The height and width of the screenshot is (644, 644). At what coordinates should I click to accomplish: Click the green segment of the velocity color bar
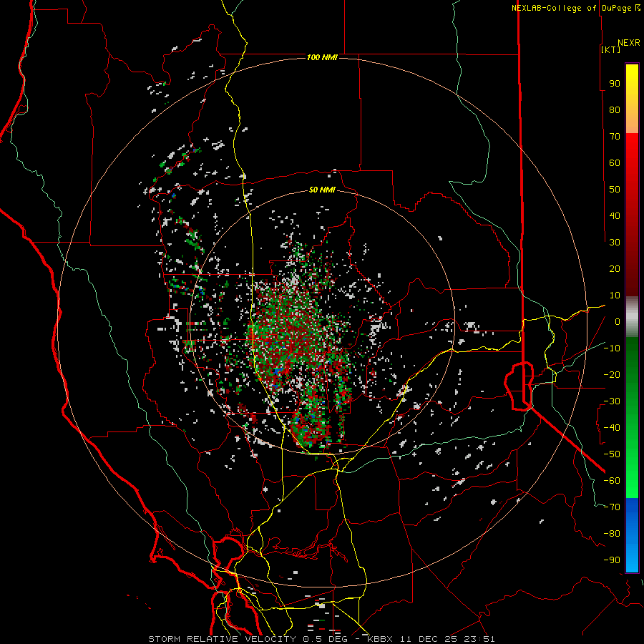click(x=632, y=417)
